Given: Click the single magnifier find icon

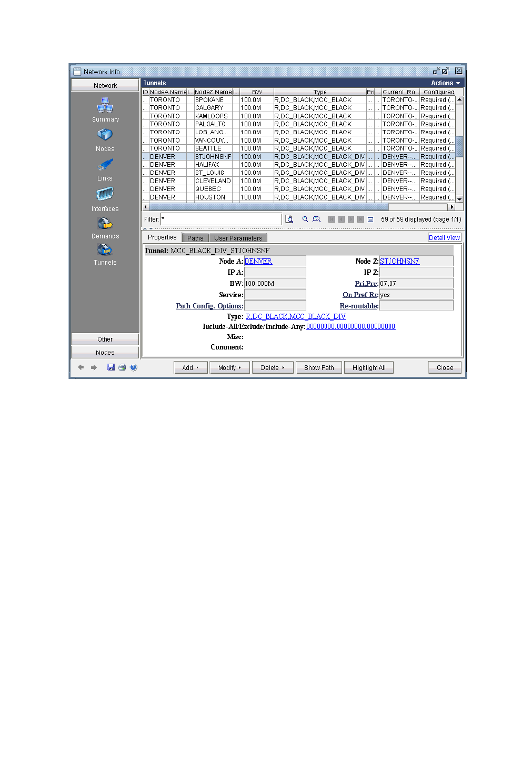Looking at the screenshot, I should [305, 219].
